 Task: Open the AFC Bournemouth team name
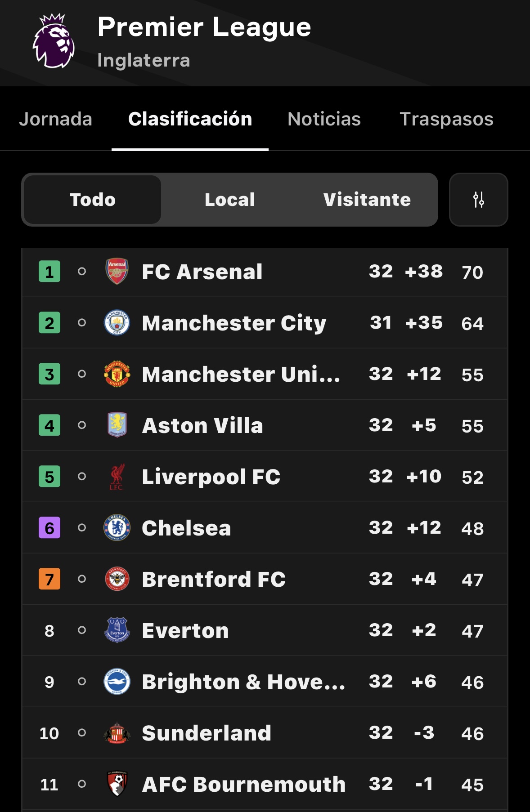pos(243,785)
